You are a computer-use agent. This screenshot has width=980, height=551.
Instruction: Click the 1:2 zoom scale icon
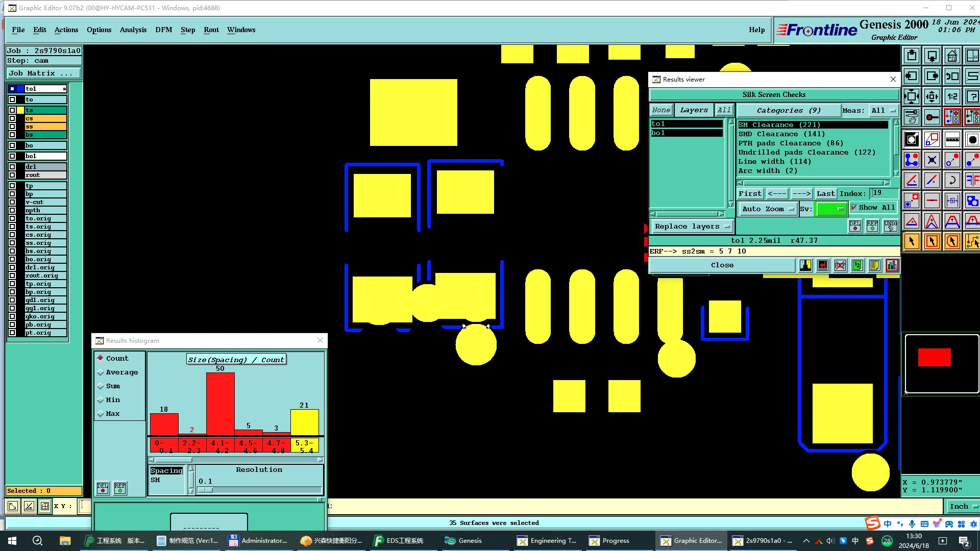click(952, 96)
